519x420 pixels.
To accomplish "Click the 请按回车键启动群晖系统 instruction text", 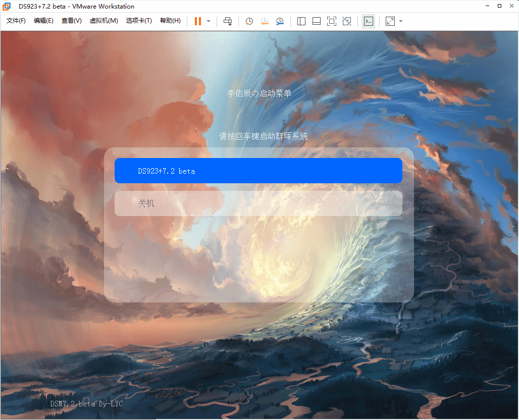I will point(264,136).
